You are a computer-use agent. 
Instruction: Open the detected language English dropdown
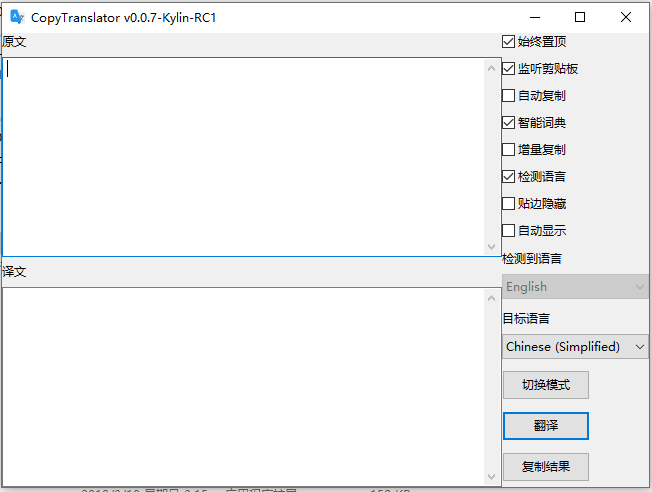(x=575, y=287)
